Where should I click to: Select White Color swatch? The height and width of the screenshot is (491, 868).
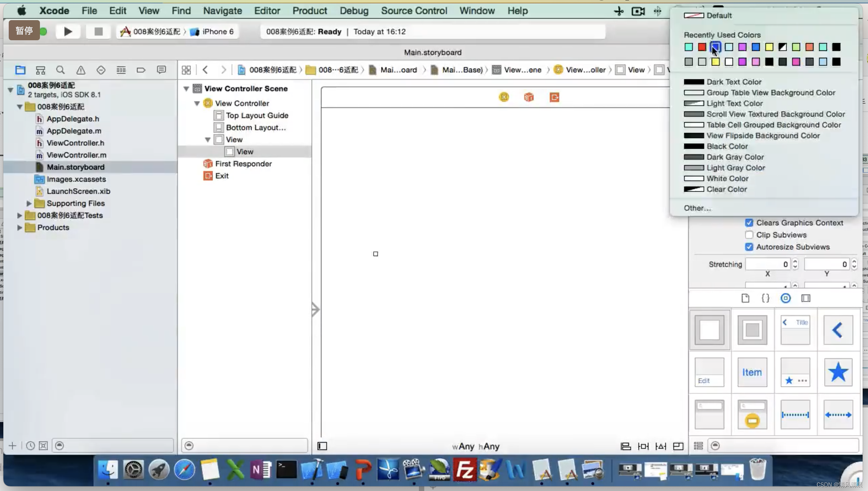click(x=693, y=178)
